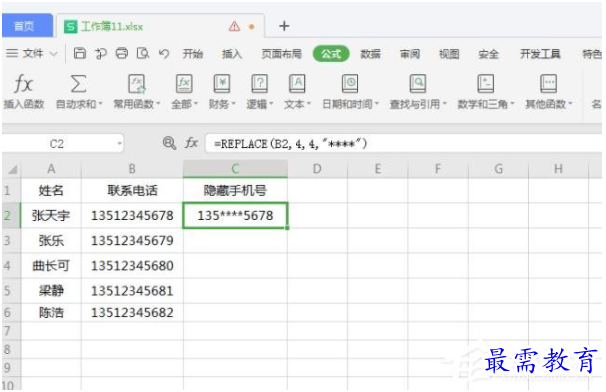Expand the 文本 dropdown arrow

[x=309, y=104]
